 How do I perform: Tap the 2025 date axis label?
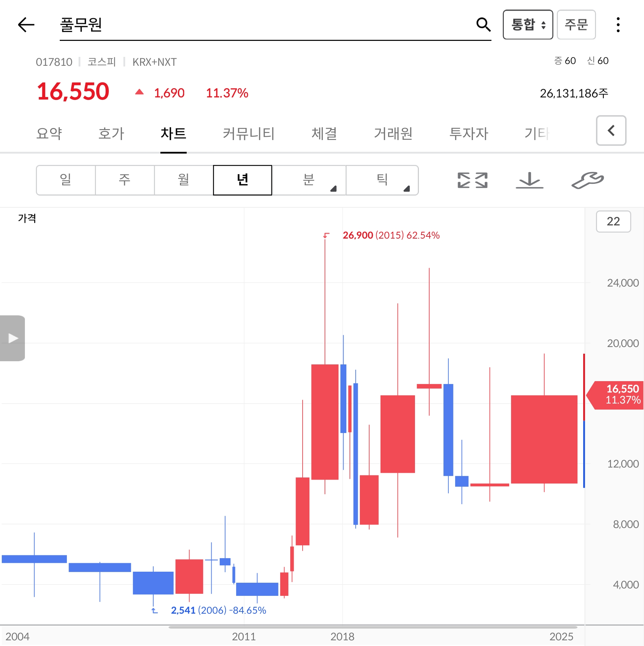pyautogui.click(x=561, y=637)
